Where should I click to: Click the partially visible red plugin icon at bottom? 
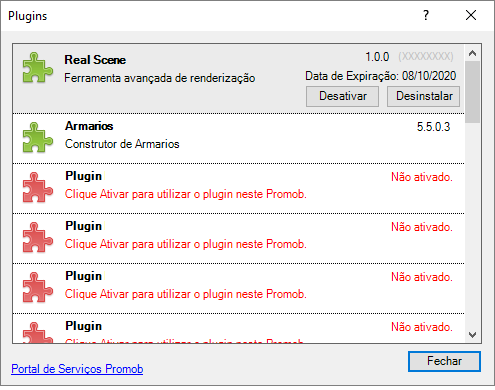(x=38, y=332)
